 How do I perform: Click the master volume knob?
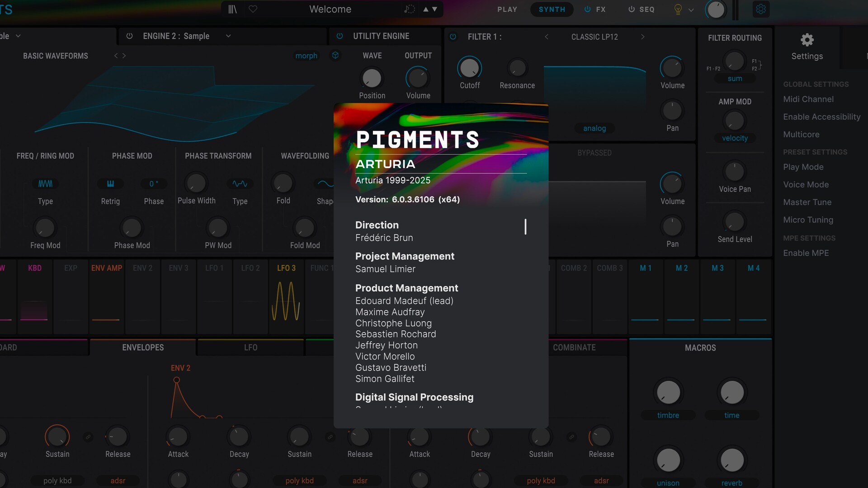716,9
